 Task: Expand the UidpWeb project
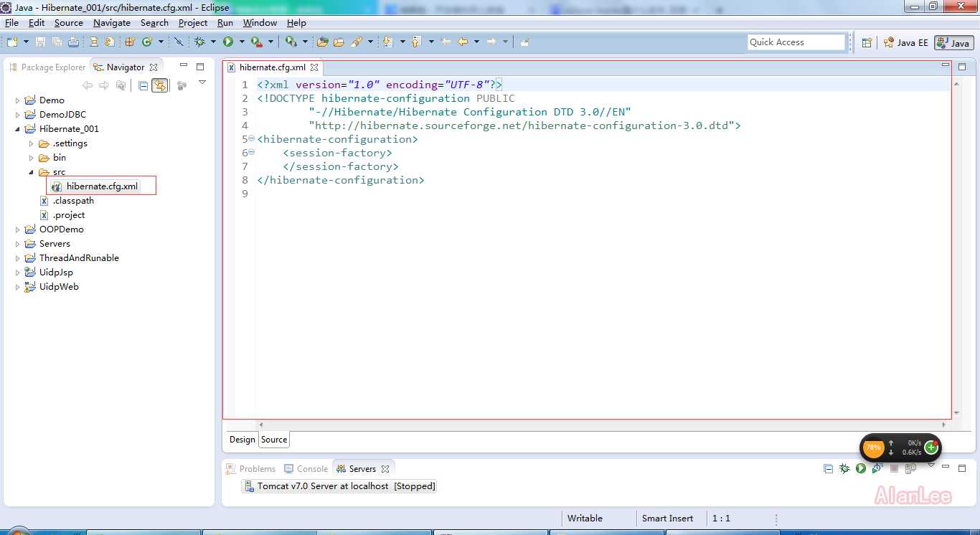[18, 287]
